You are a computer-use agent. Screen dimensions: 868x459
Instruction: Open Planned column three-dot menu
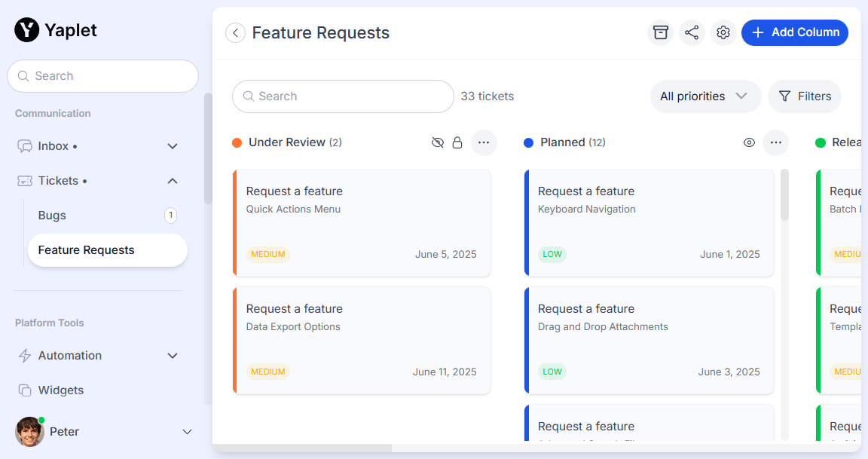(775, 142)
